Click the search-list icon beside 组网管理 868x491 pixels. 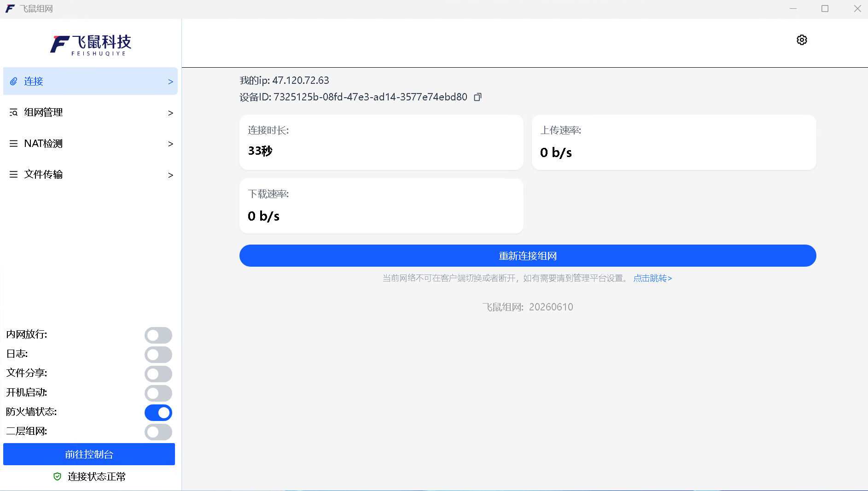click(14, 112)
